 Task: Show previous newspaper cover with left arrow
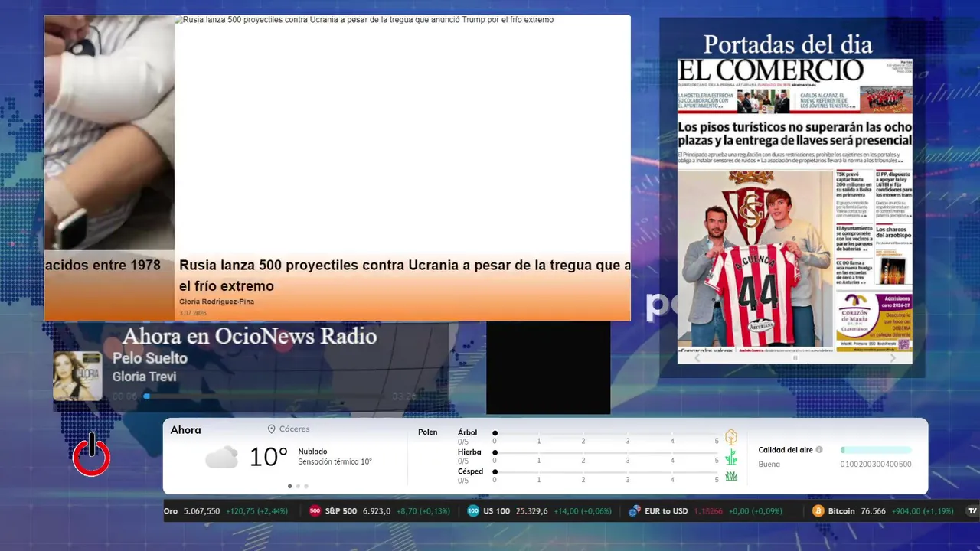tap(697, 357)
